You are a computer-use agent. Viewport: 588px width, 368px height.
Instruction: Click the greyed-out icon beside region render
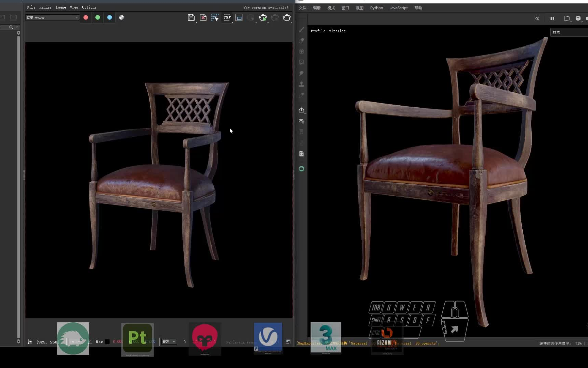tap(251, 17)
